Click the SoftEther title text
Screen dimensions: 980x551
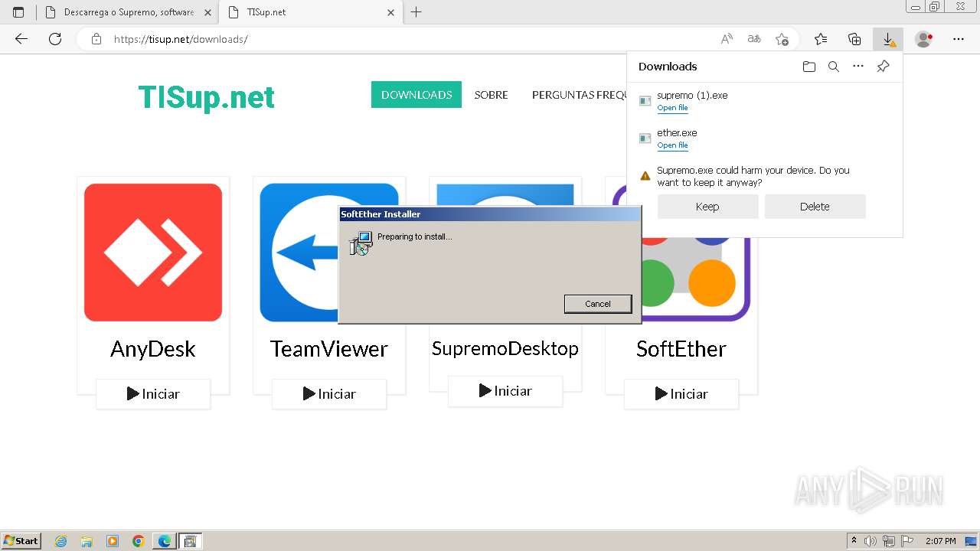click(x=681, y=349)
